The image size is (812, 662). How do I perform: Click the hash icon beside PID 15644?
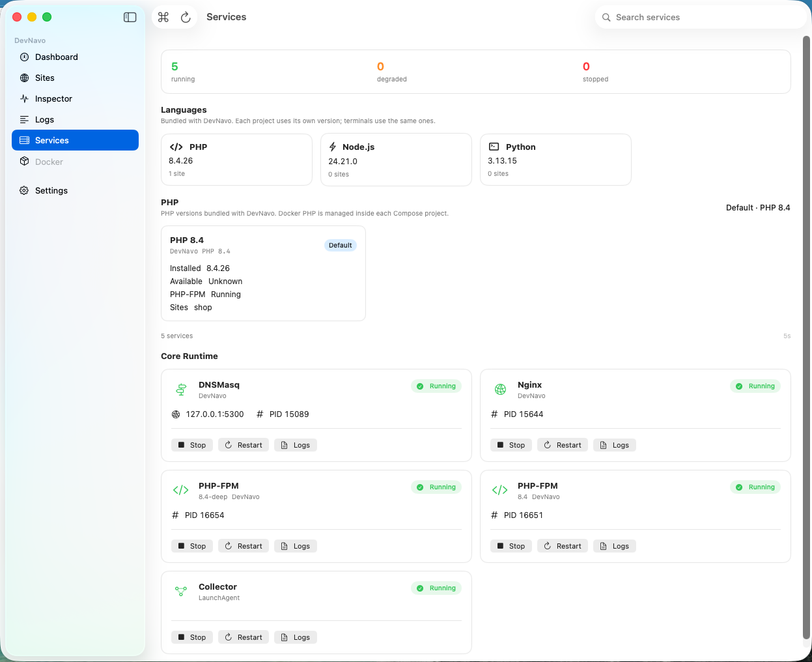[x=494, y=414]
